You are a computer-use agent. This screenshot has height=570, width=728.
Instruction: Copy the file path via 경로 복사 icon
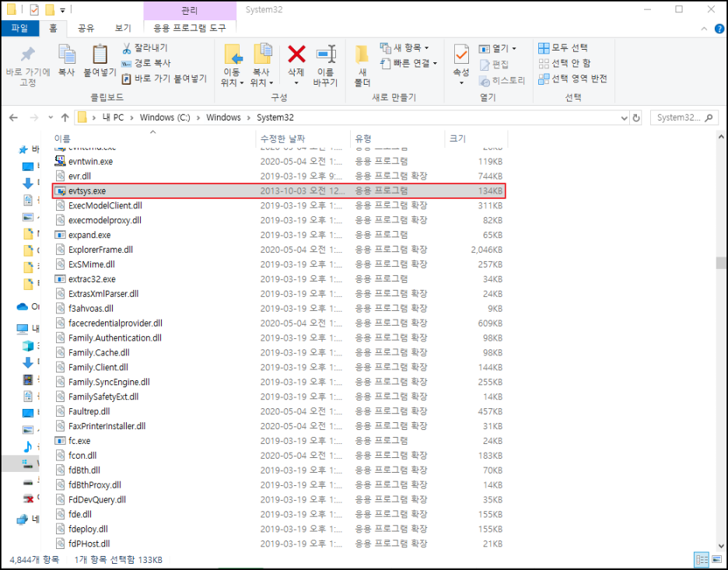[127, 63]
